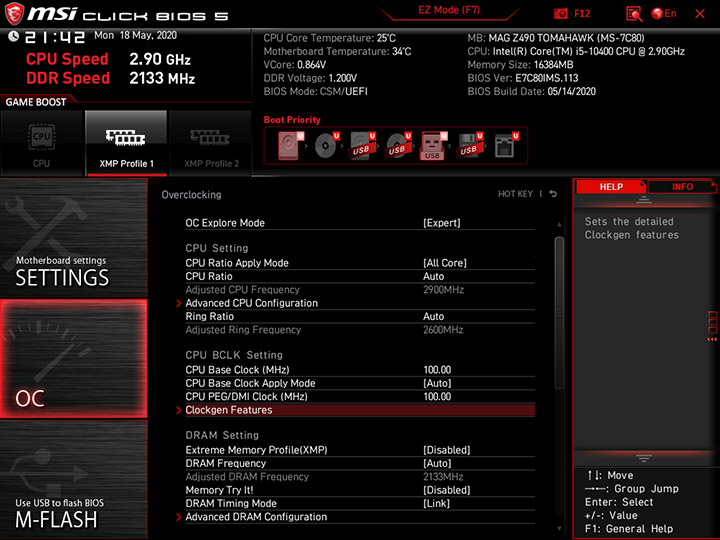720x540 pixels.
Task: Open the SETTINGS motherboard section
Action: (x=74, y=238)
